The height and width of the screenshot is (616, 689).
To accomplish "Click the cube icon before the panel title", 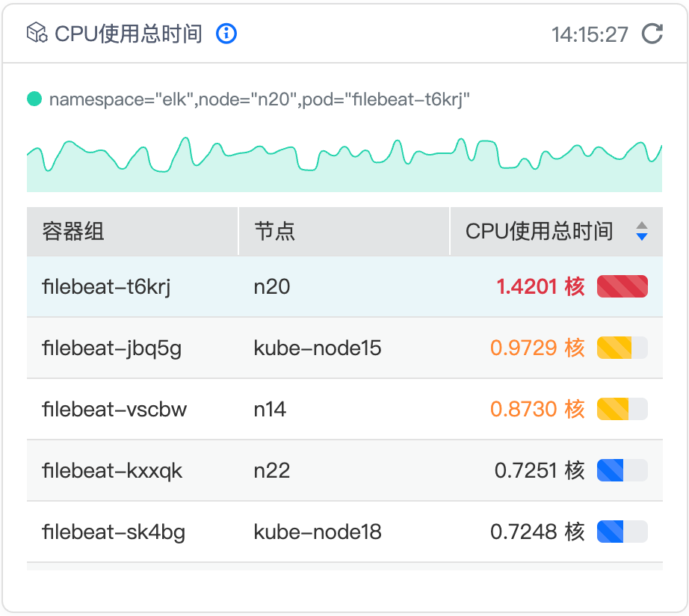I will click(37, 34).
